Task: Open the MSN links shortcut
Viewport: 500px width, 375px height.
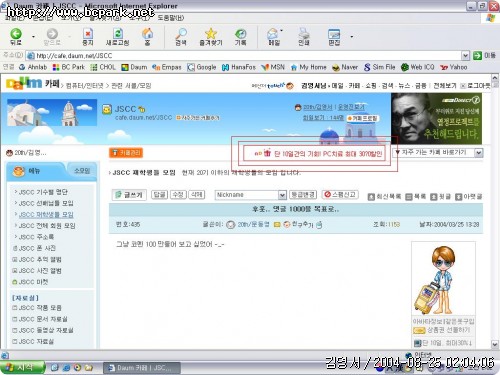Action: tap(273, 67)
